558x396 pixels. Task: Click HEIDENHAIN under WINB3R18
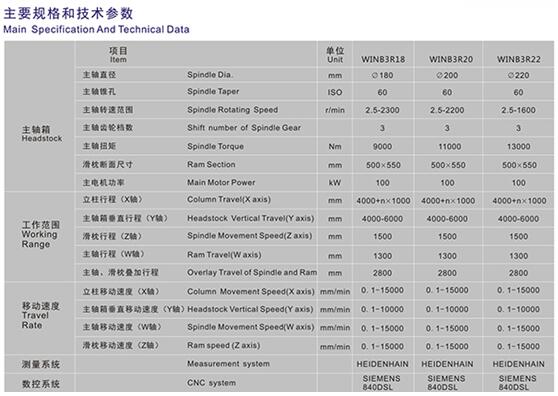(382, 364)
